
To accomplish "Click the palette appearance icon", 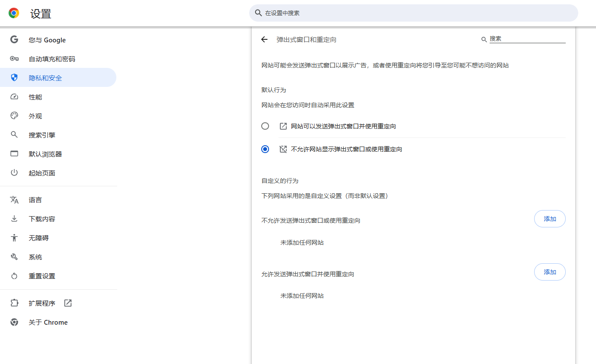I will point(14,116).
